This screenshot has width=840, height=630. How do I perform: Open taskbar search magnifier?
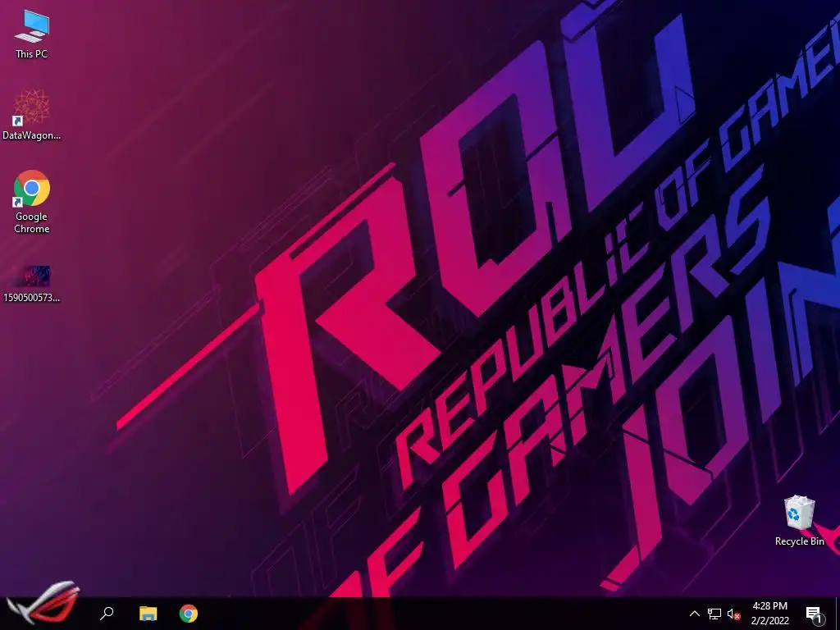107,614
